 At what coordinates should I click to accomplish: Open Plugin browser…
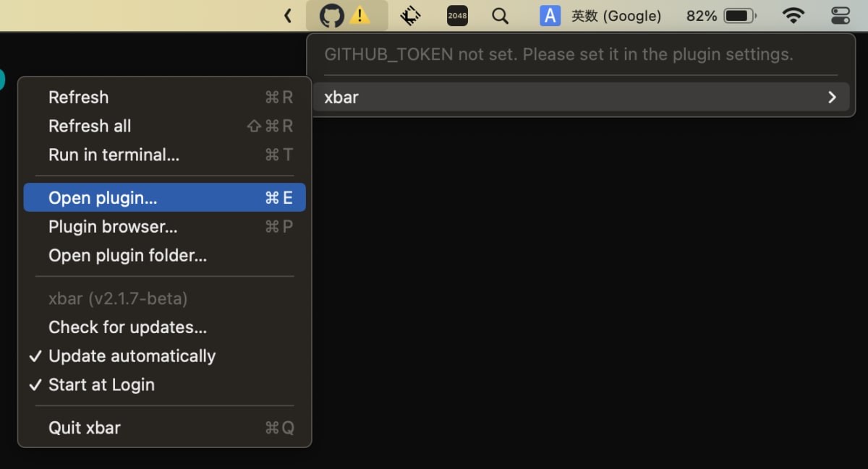tap(165, 226)
